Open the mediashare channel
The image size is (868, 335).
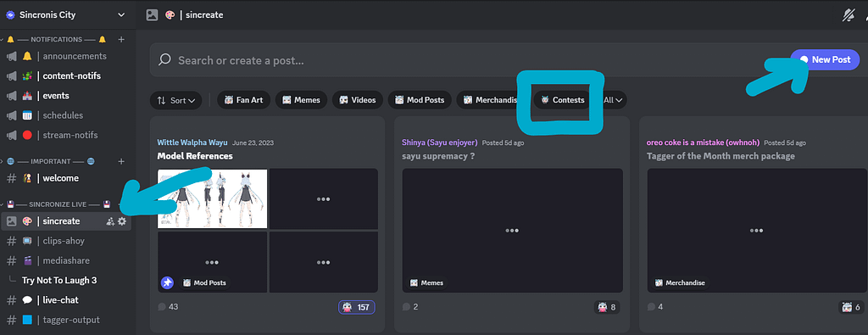(66, 260)
